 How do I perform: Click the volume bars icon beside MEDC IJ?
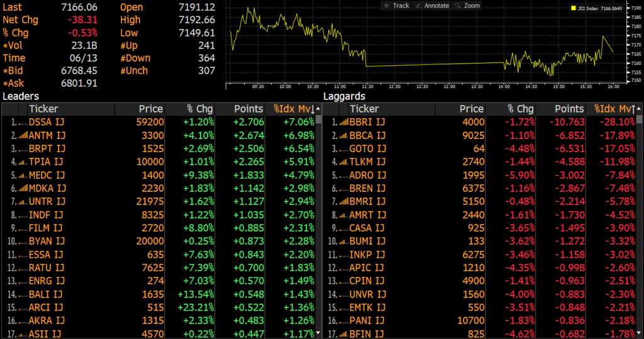point(23,175)
